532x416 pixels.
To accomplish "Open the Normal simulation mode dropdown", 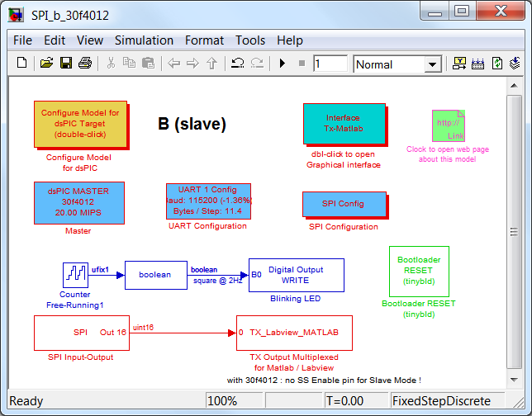I will [432, 64].
